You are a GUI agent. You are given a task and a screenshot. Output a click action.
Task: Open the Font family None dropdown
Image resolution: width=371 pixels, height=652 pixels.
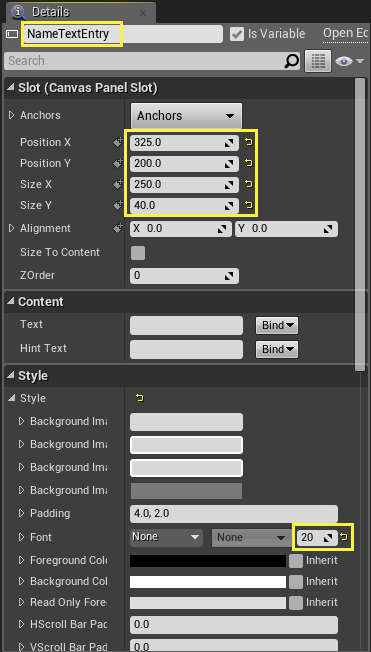tap(166, 537)
